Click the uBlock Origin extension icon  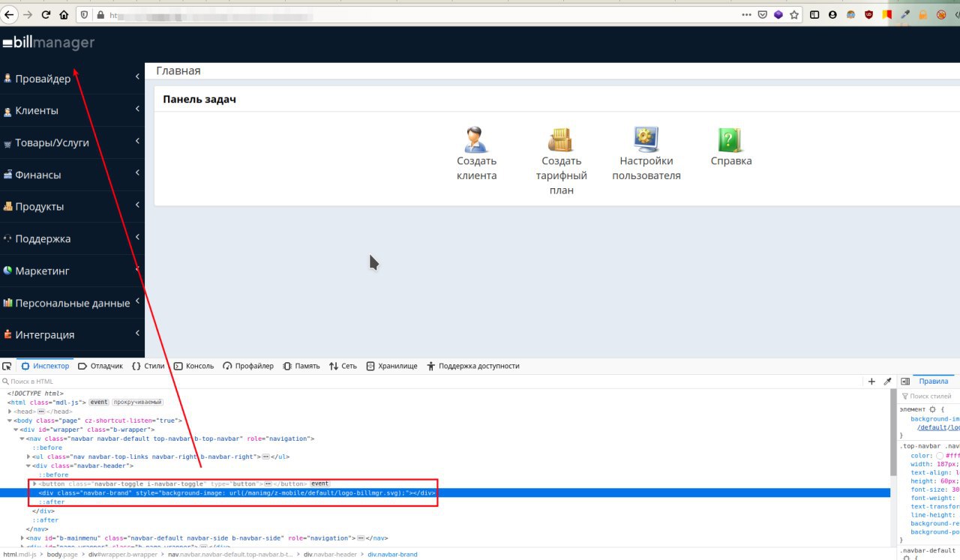click(x=868, y=14)
